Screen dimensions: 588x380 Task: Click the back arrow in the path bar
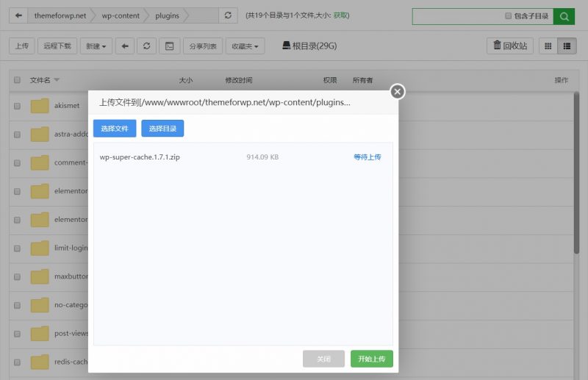(18, 15)
